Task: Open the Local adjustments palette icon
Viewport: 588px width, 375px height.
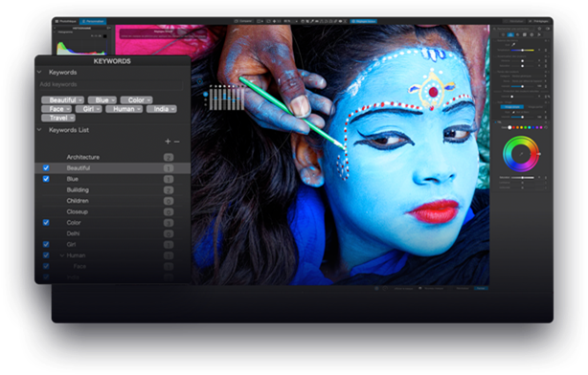Action: coord(531,34)
